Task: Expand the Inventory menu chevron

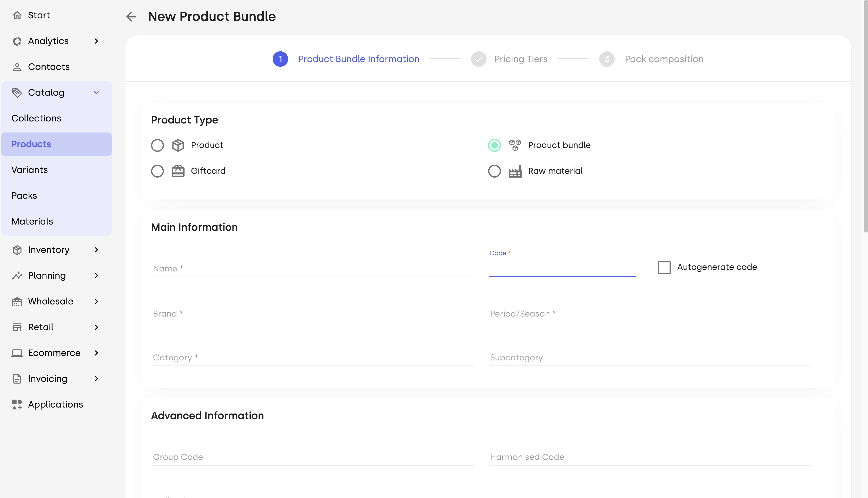Action: pyautogui.click(x=96, y=250)
